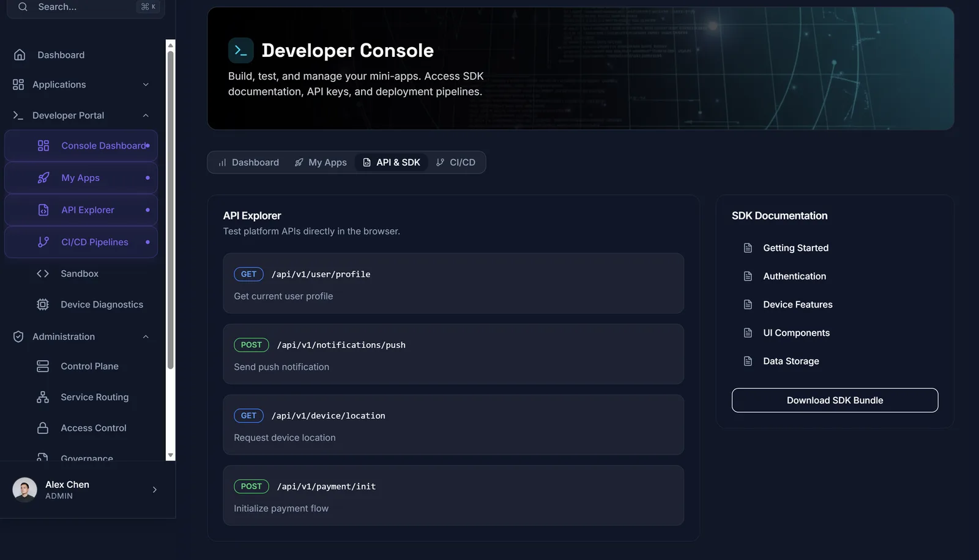The image size is (979, 560).
Task: Open the GET /api/v1/device/location endpoint
Action: coord(453,425)
